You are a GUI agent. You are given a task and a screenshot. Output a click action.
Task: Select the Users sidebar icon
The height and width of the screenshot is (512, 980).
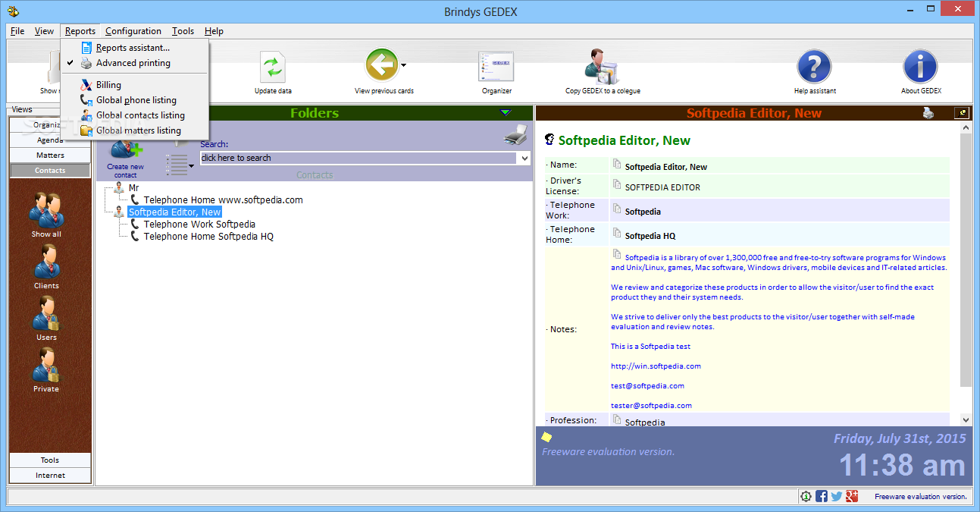click(46, 313)
